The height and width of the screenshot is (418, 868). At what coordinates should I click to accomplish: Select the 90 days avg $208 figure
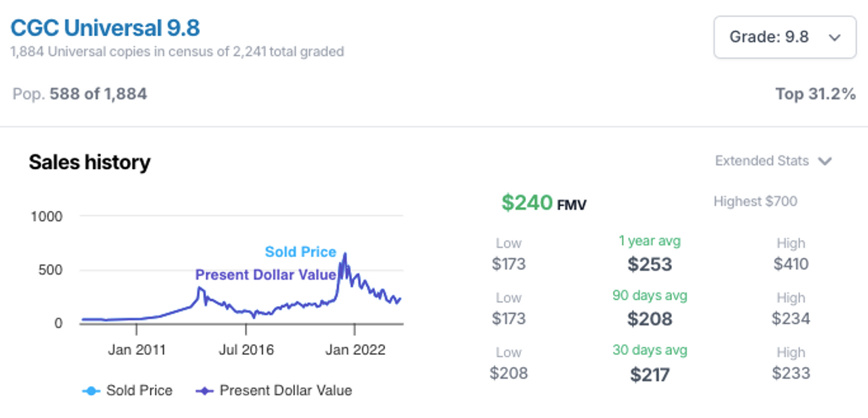650,319
